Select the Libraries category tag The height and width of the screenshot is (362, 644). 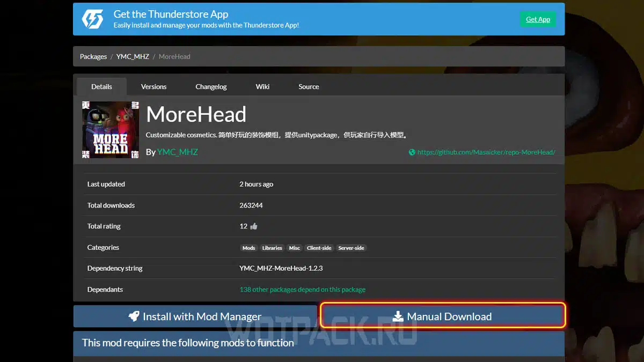(272, 248)
